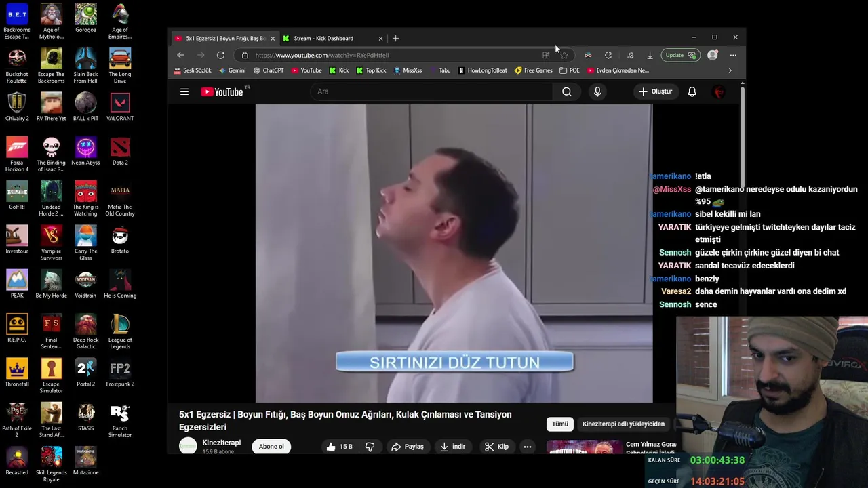Open more actions ellipsis under the video

coord(527,447)
